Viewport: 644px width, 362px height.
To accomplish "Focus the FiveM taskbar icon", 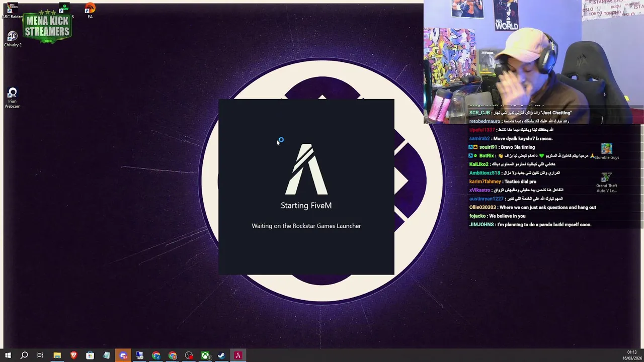I will coord(238,355).
